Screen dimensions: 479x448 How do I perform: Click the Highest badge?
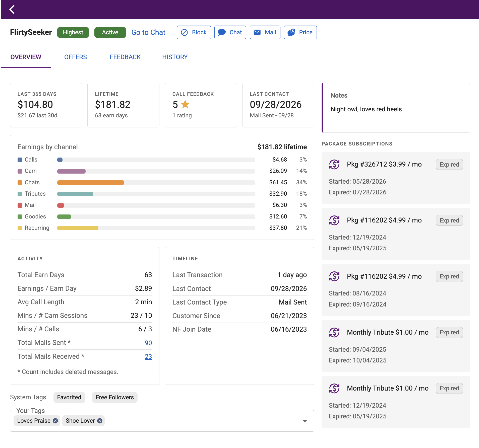[x=73, y=32]
